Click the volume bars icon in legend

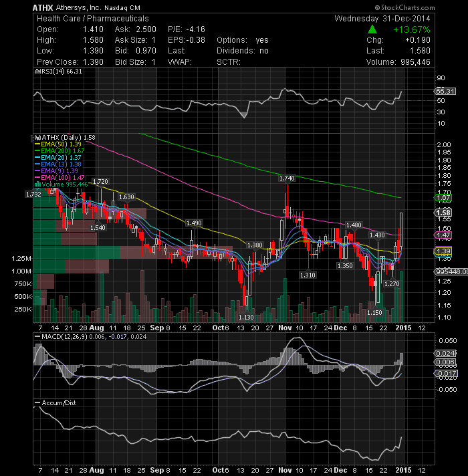pyautogui.click(x=38, y=185)
